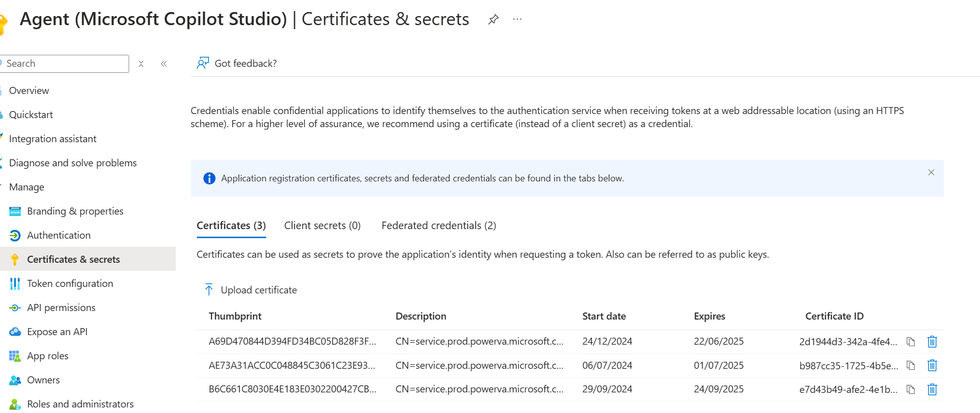Click the blue info icon in banner
980x413 pixels.
[209, 178]
